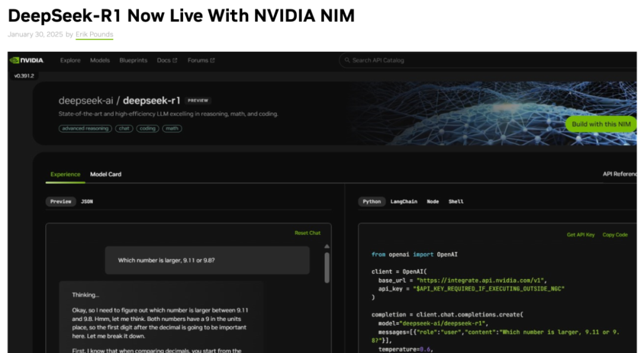Screen dimensions: 644x353
Task: Click the Reset Chat link
Action: tap(307, 233)
